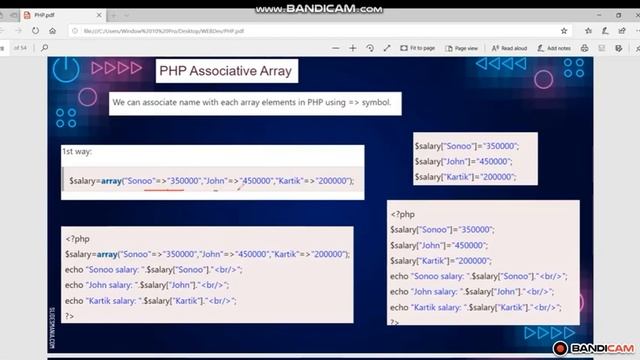Restore down the browser window
640x360 pixels.
point(619,15)
